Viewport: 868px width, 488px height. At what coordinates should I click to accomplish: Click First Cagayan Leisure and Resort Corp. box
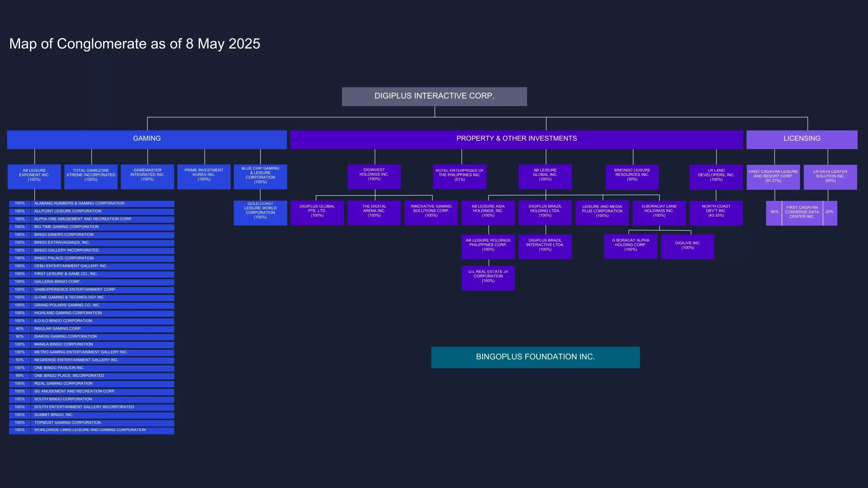pos(773,177)
